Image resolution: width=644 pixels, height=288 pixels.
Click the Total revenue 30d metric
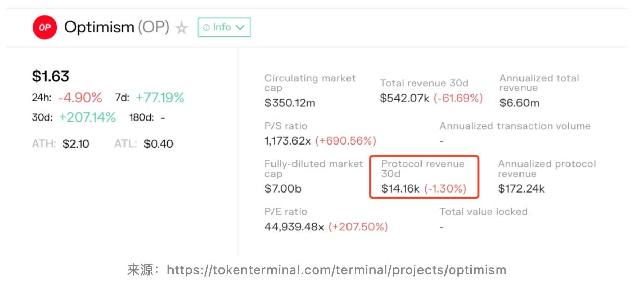pos(424,83)
